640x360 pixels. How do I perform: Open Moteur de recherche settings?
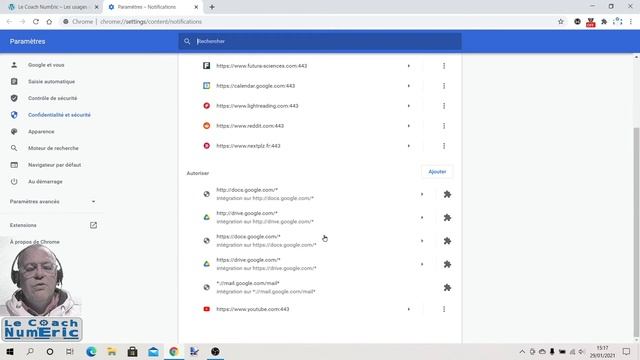point(53,148)
